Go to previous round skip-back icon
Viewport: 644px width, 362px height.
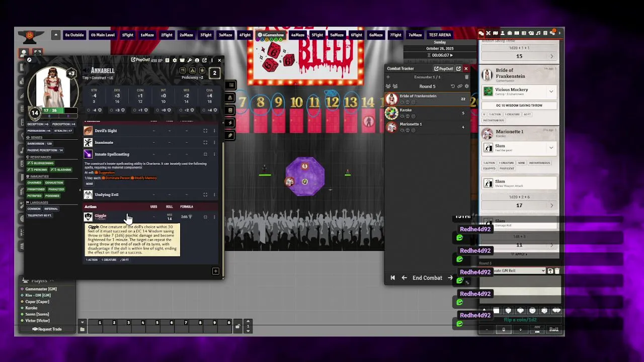393,278
